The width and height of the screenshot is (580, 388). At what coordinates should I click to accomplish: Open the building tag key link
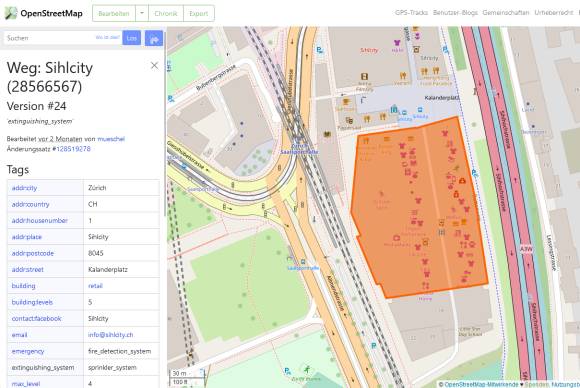click(23, 286)
